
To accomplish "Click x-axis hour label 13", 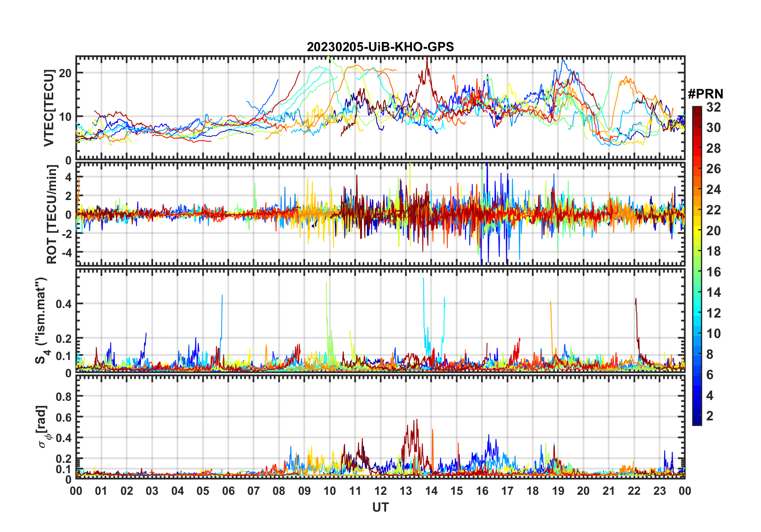I will 406,491.
